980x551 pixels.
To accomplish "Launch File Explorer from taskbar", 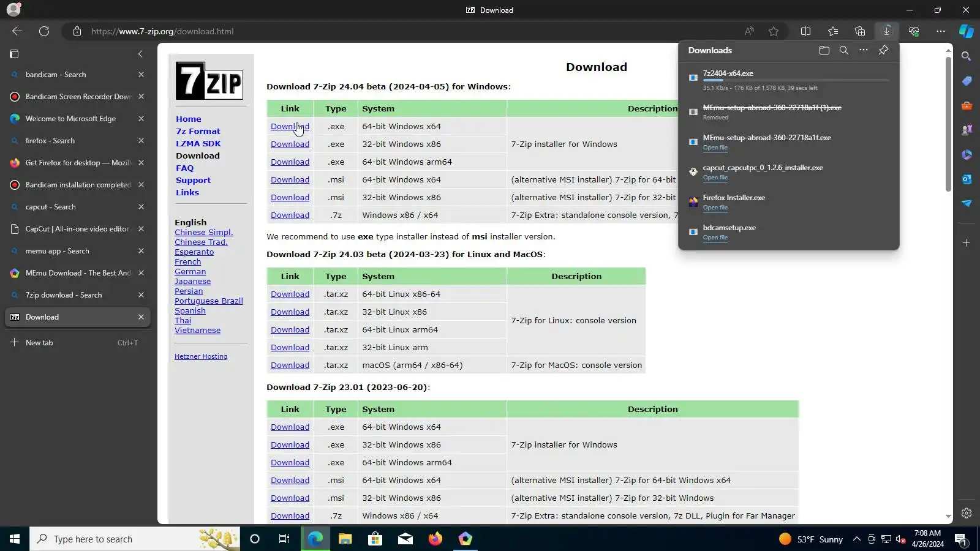I will [345, 539].
